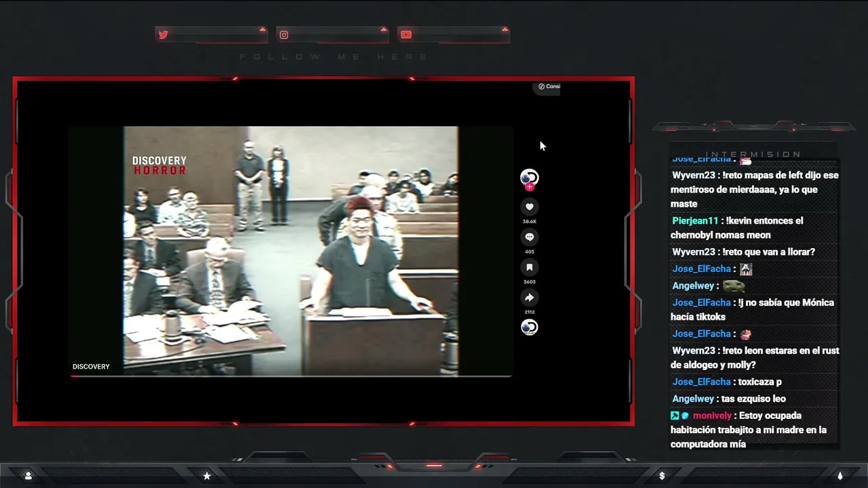Click the flame icon in the bottom bar
868x488 pixels.
pos(840,476)
